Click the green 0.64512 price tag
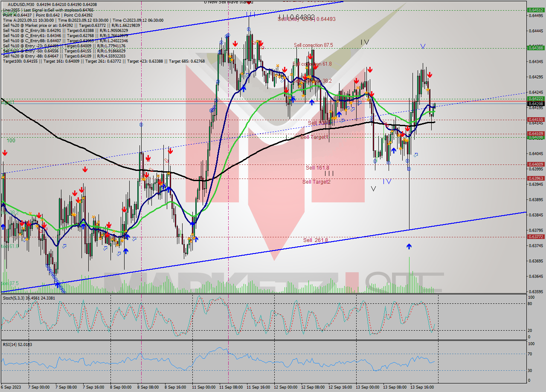The image size is (546, 392). 536,10
